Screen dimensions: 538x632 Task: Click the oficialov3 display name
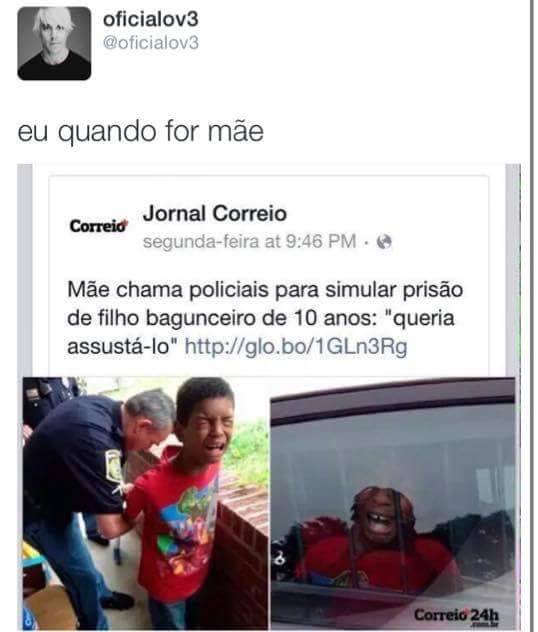[151, 19]
